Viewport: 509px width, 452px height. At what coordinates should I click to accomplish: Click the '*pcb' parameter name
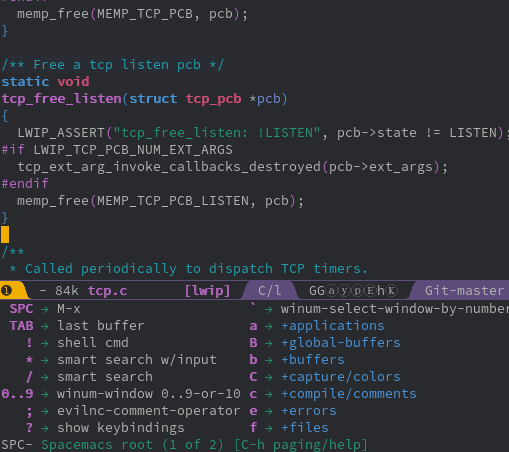265,99
